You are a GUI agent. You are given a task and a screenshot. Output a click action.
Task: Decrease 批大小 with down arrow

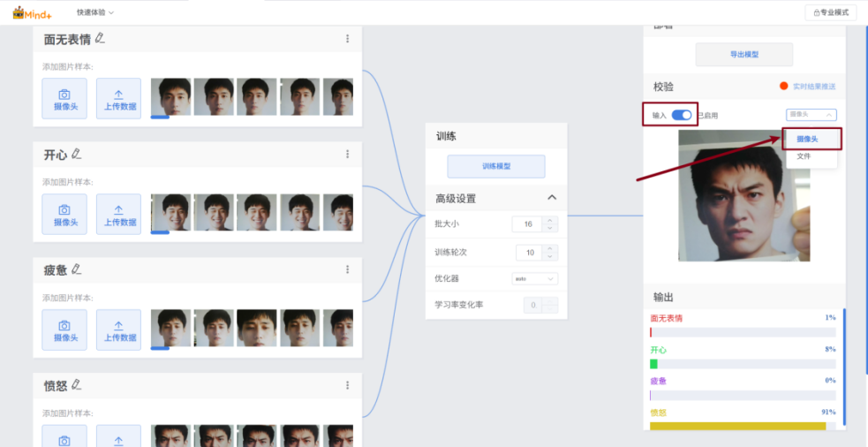click(x=550, y=228)
